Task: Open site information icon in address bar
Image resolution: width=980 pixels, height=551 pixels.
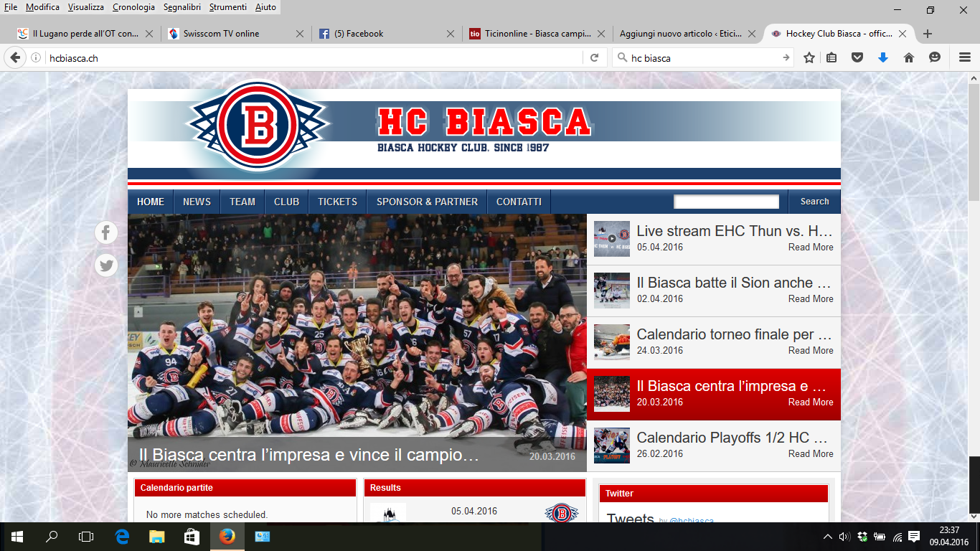Action: (36, 58)
